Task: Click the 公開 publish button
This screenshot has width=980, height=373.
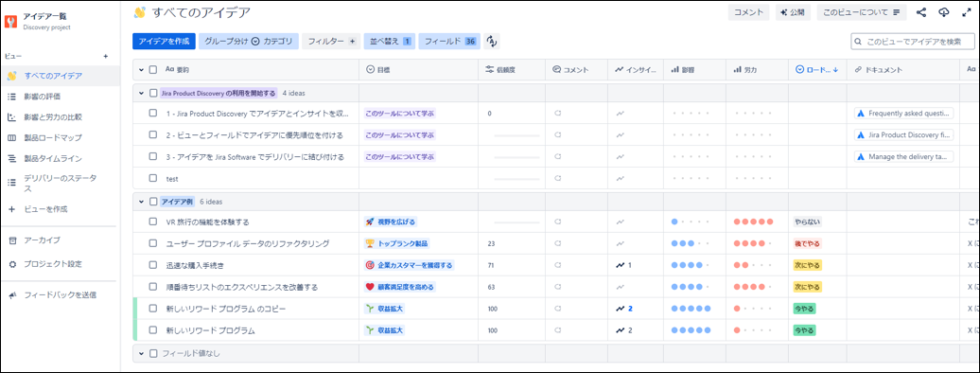Action: pos(793,12)
